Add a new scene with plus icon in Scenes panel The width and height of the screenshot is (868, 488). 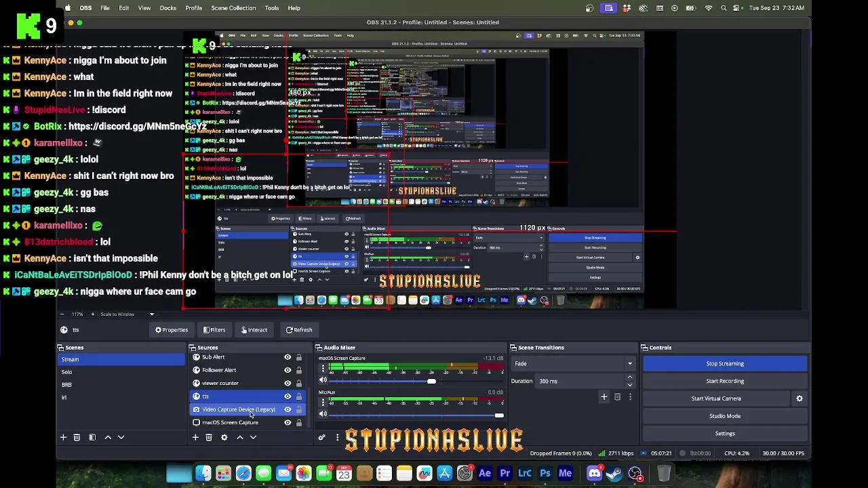click(x=63, y=437)
